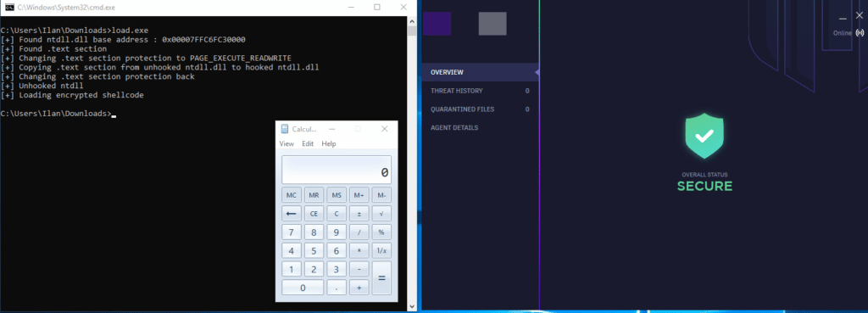
Task: Click the number 0 key
Action: tap(303, 288)
